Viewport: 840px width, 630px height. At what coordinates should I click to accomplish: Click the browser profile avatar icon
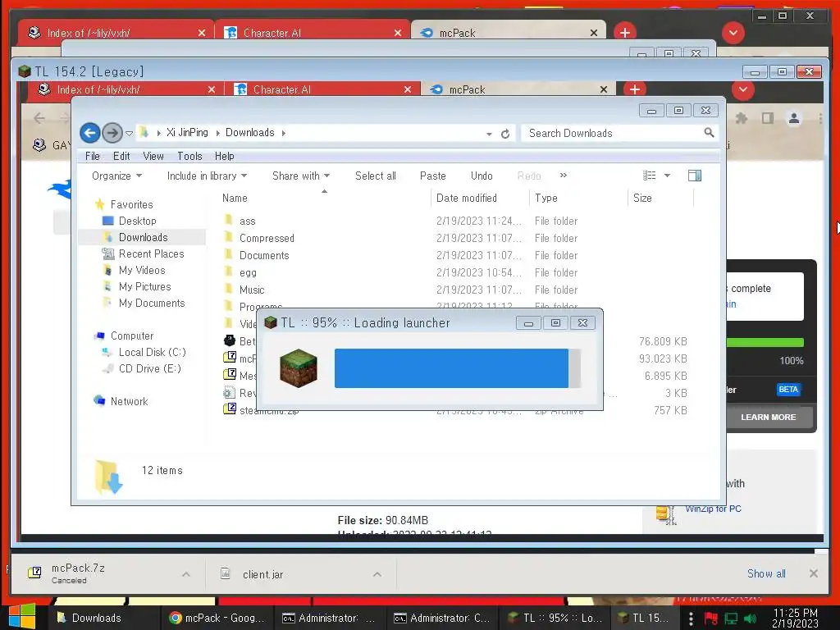point(794,118)
